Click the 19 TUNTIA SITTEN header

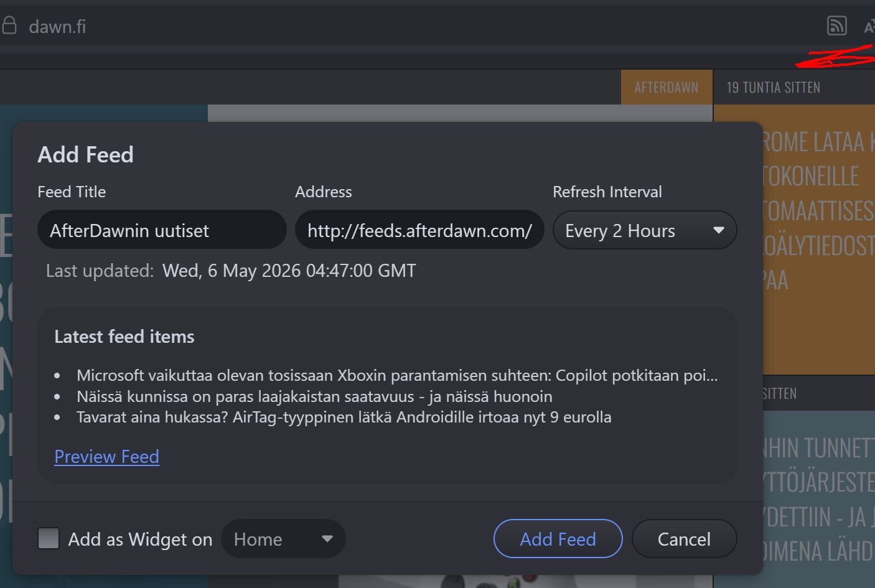(773, 87)
